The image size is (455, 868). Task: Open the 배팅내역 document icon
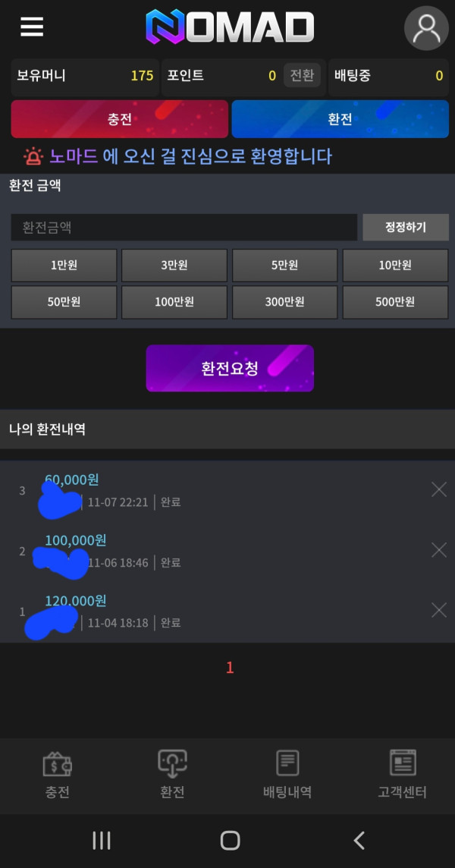pos(287,763)
